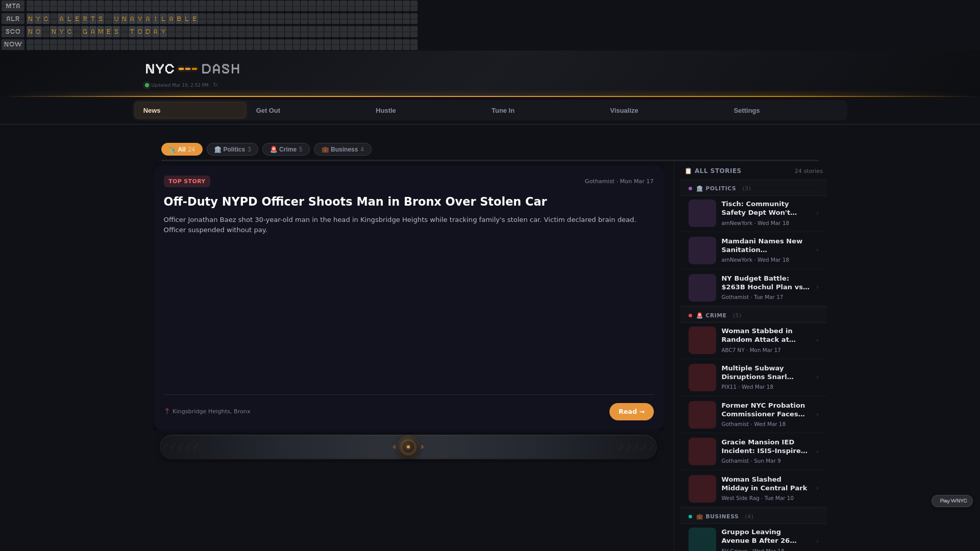This screenshot has width=980, height=551.
Task: Select the All 24 filter chip
Action: pyautogui.click(x=182, y=149)
